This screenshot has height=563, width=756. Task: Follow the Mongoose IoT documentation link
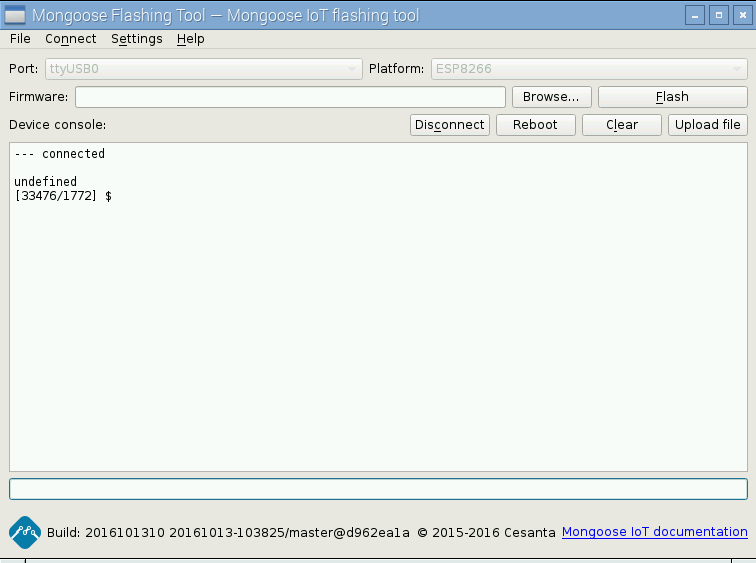tap(654, 532)
